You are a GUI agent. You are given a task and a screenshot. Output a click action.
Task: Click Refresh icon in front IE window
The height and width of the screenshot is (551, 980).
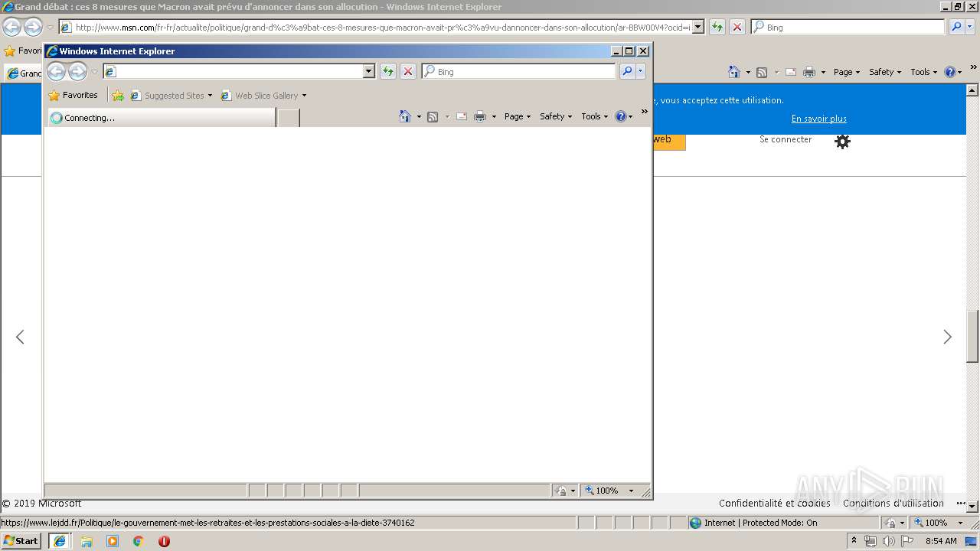tap(388, 71)
